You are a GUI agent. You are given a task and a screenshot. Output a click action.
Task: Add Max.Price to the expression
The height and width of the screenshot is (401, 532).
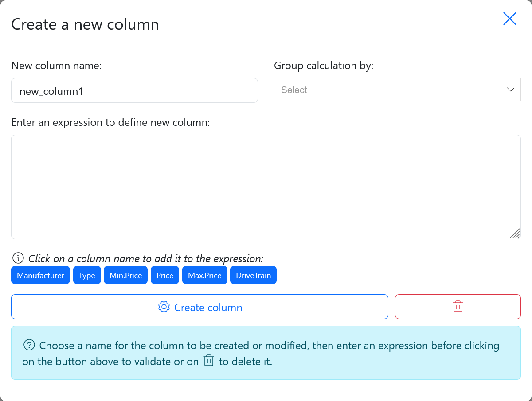204,275
